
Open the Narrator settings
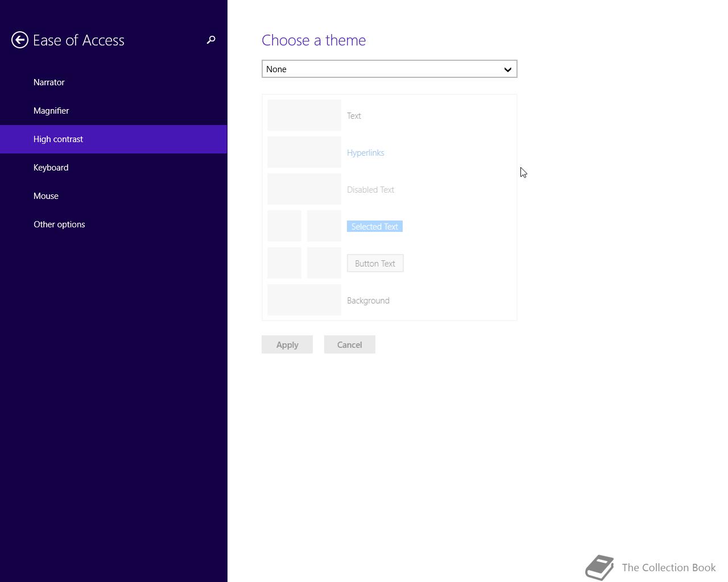pos(114,82)
